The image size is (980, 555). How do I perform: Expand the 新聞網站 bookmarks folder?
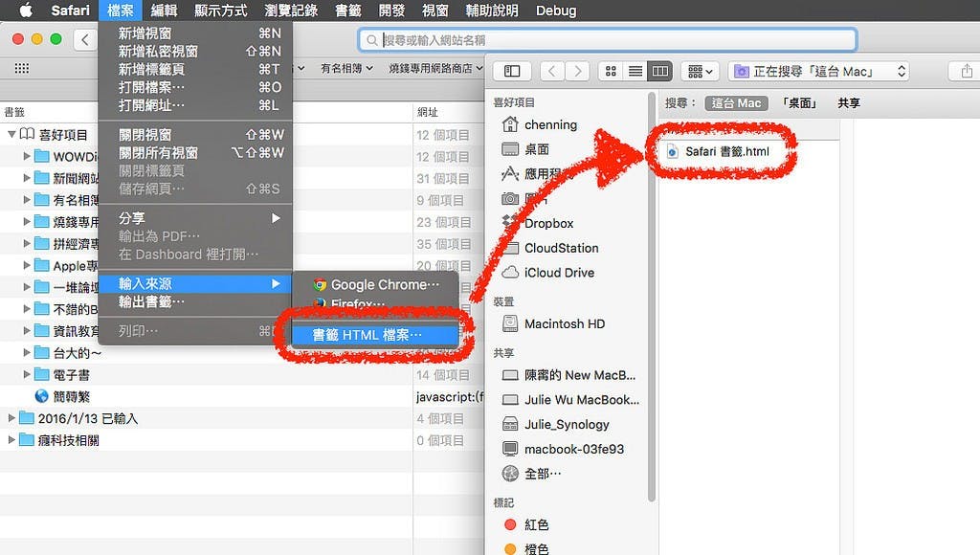pyautogui.click(x=27, y=178)
